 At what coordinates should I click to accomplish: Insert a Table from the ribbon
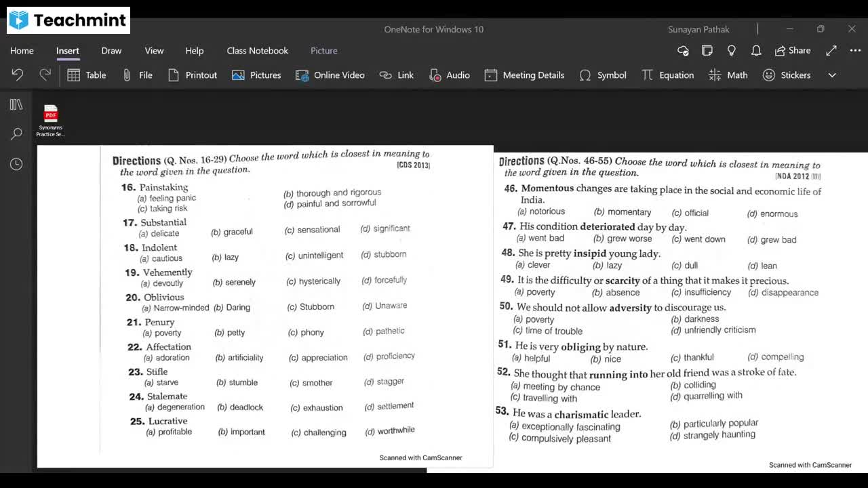click(x=87, y=75)
